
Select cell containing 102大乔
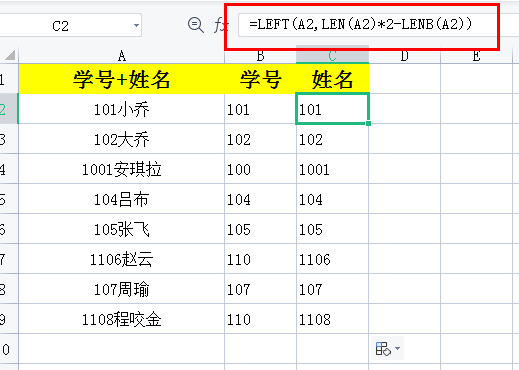[122, 139]
